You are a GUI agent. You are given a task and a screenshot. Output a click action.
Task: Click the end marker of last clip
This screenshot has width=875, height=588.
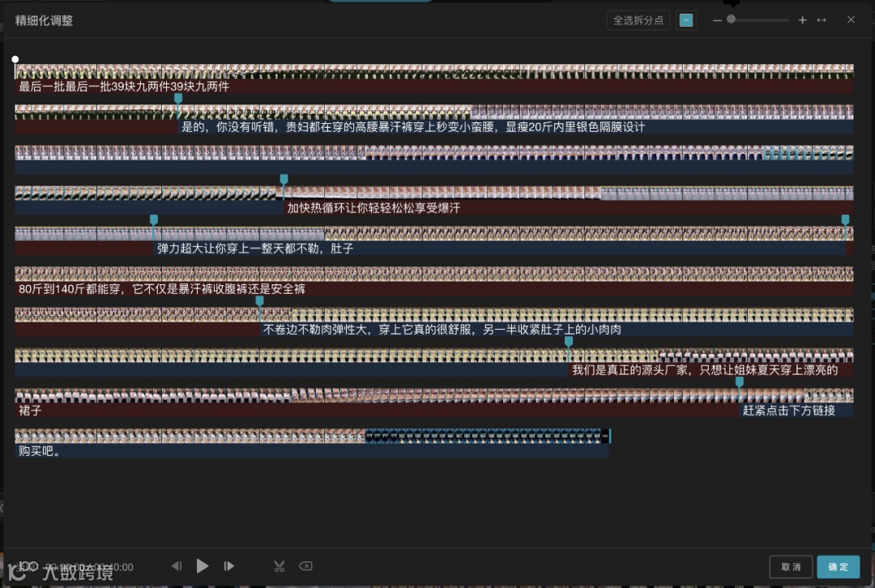pos(609,436)
